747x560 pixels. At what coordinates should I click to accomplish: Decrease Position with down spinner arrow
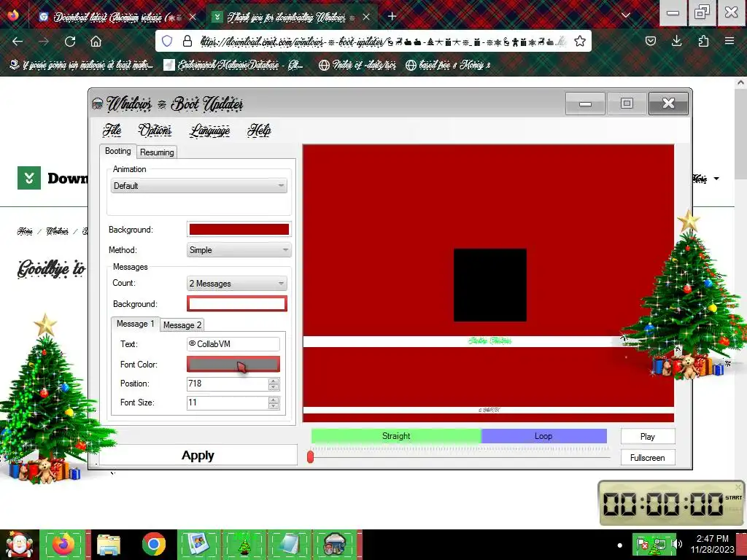pos(274,387)
